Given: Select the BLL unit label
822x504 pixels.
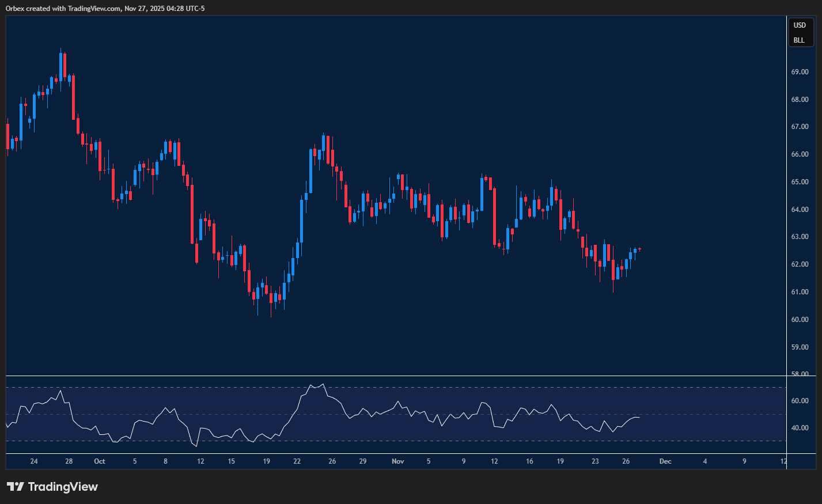Looking at the screenshot, I should (x=799, y=40).
